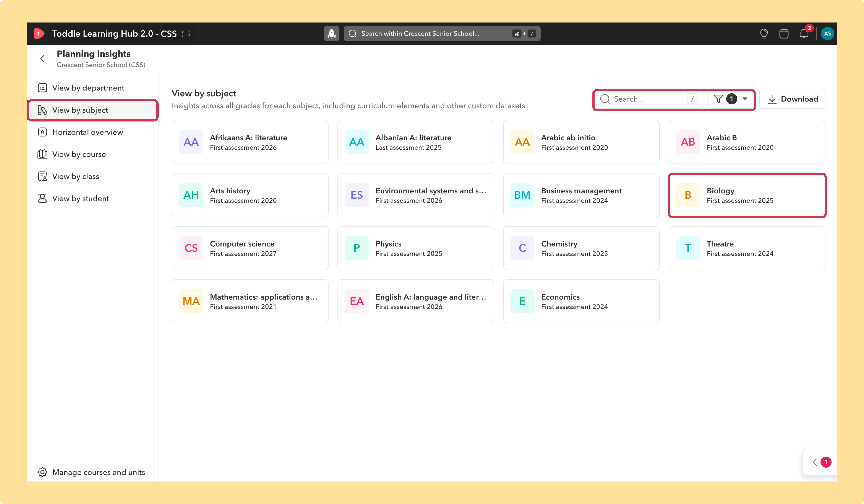
Task: Open the Arabic B subject title
Action: point(722,138)
